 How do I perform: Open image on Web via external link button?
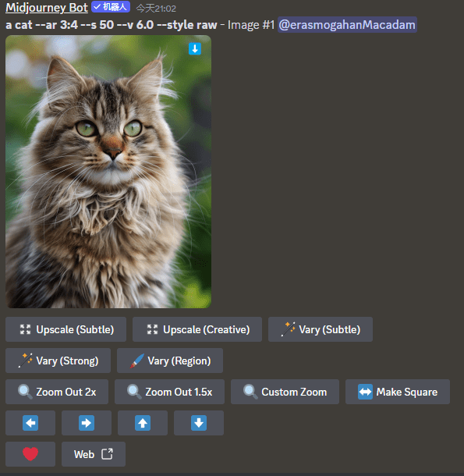pyautogui.click(x=94, y=454)
